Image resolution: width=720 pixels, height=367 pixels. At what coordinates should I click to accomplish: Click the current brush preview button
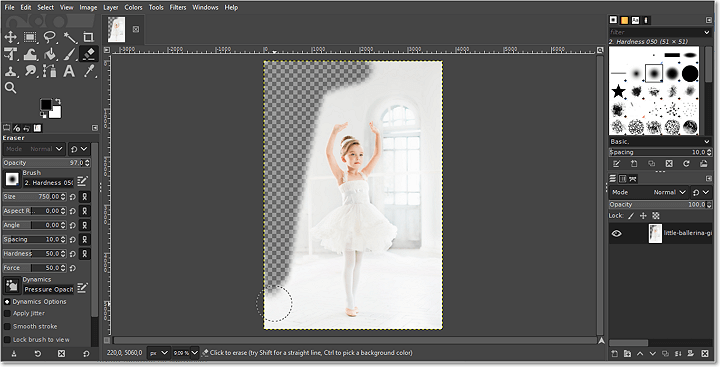pyautogui.click(x=12, y=179)
